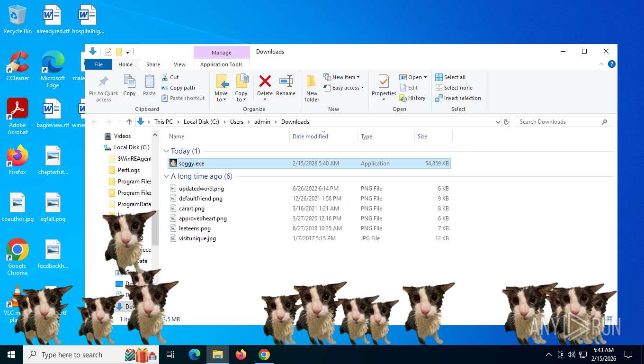
Task: Open recent locations dropdown
Action: coord(118,122)
